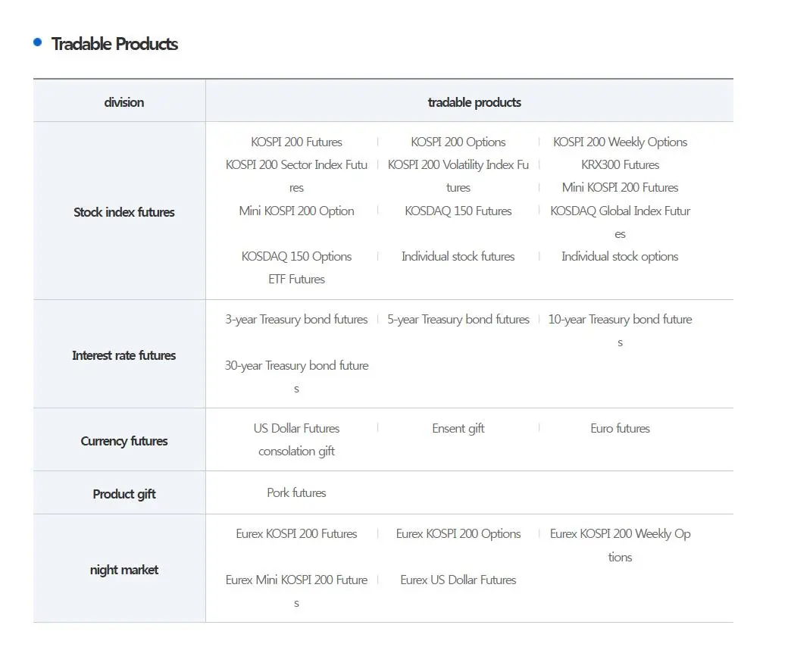
Task: Click Individual stock options entry
Action: click(620, 256)
